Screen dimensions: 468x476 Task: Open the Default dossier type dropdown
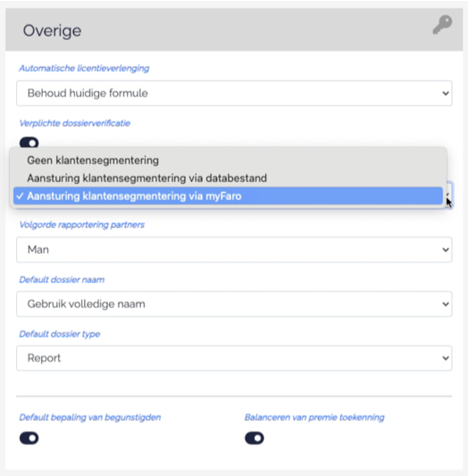(x=234, y=358)
